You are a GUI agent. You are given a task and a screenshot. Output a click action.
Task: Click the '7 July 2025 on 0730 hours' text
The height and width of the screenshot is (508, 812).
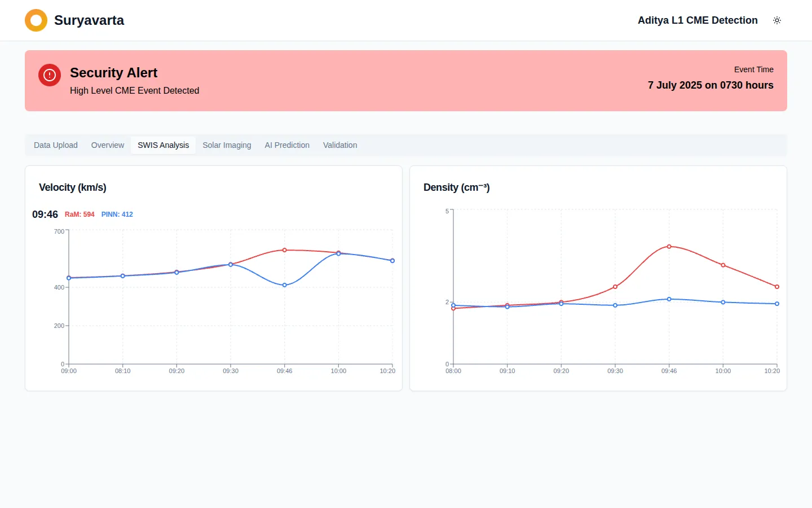(x=710, y=85)
